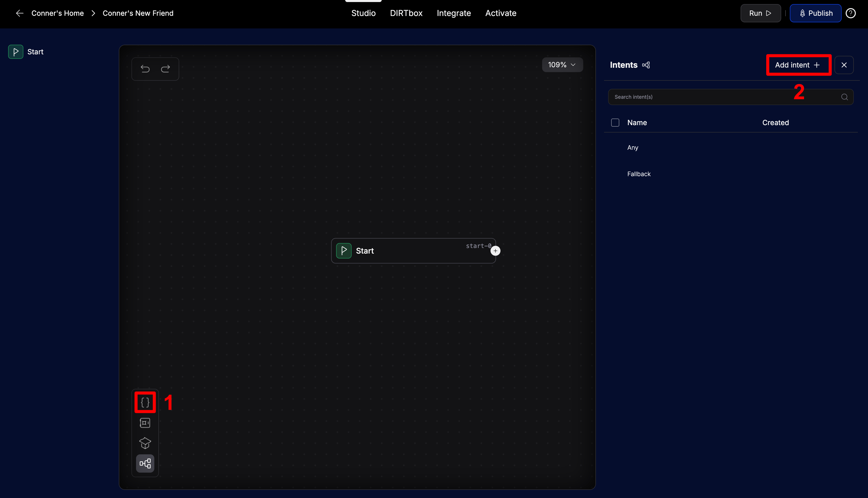The height and width of the screenshot is (498, 868).
Task: Check the select-all Name checkbox
Action: pyautogui.click(x=615, y=123)
